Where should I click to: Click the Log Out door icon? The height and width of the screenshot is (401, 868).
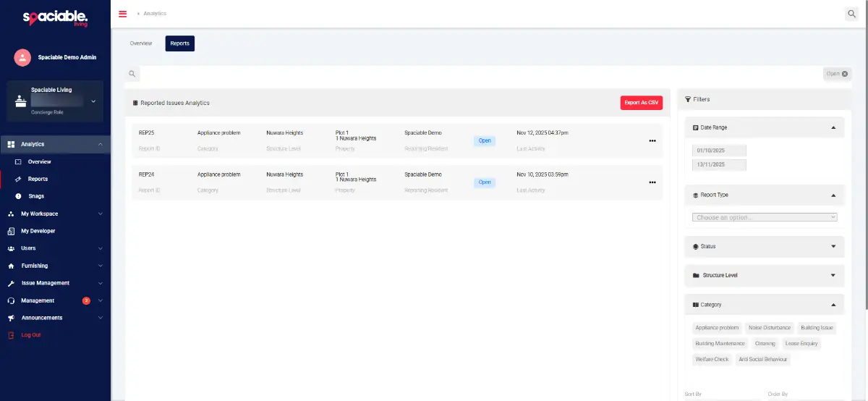[x=11, y=335]
